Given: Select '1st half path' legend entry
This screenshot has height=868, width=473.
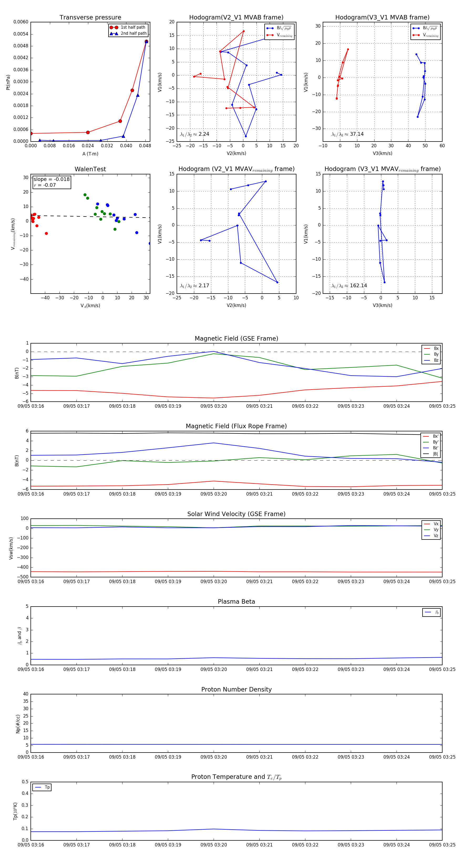Looking at the screenshot, I should click(x=128, y=27).
